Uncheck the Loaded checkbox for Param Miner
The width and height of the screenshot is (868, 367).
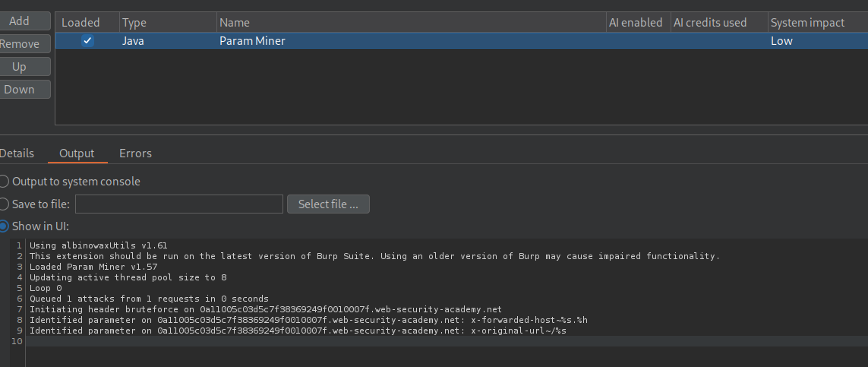(87, 41)
